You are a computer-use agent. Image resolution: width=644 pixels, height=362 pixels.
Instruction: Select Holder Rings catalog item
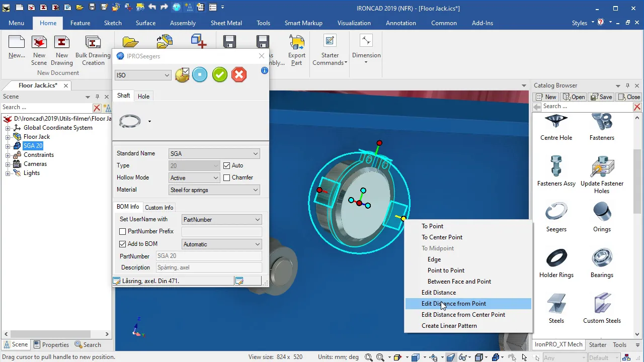click(x=556, y=263)
